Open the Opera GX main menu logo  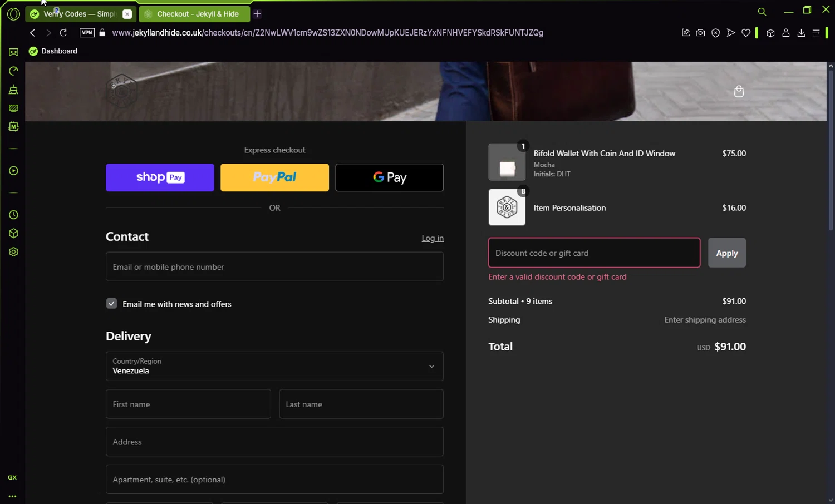(13, 14)
